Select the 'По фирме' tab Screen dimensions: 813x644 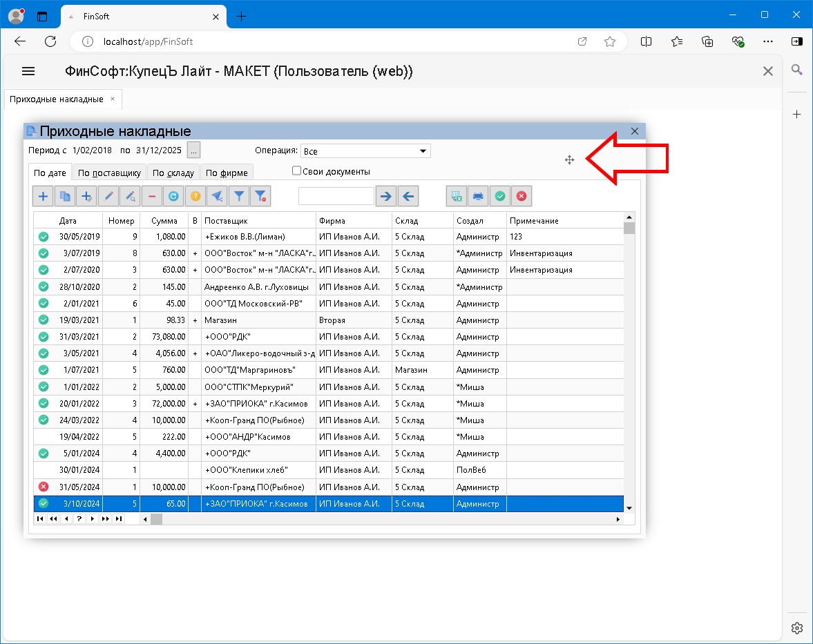227,173
